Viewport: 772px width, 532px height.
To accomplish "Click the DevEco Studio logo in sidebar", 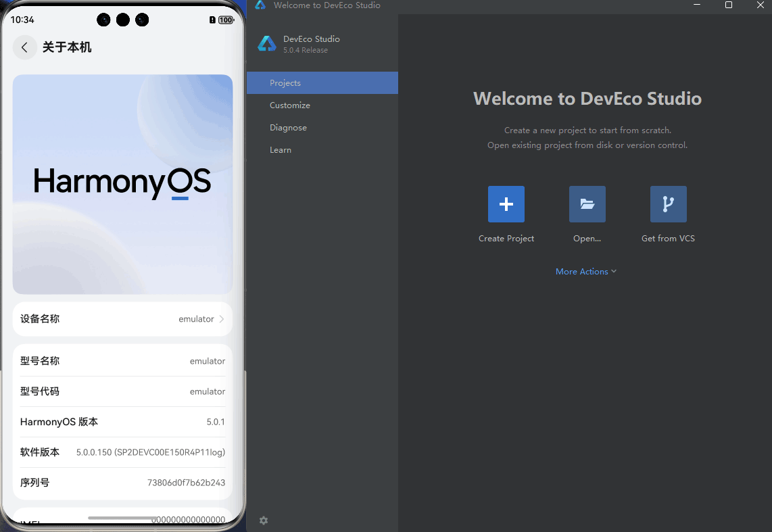I will pyautogui.click(x=267, y=44).
